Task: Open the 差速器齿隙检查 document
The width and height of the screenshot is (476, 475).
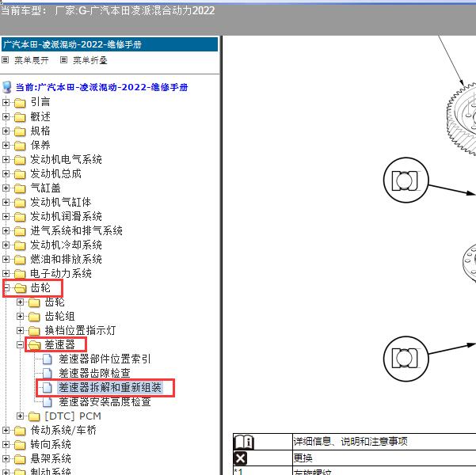Action: pos(94,373)
